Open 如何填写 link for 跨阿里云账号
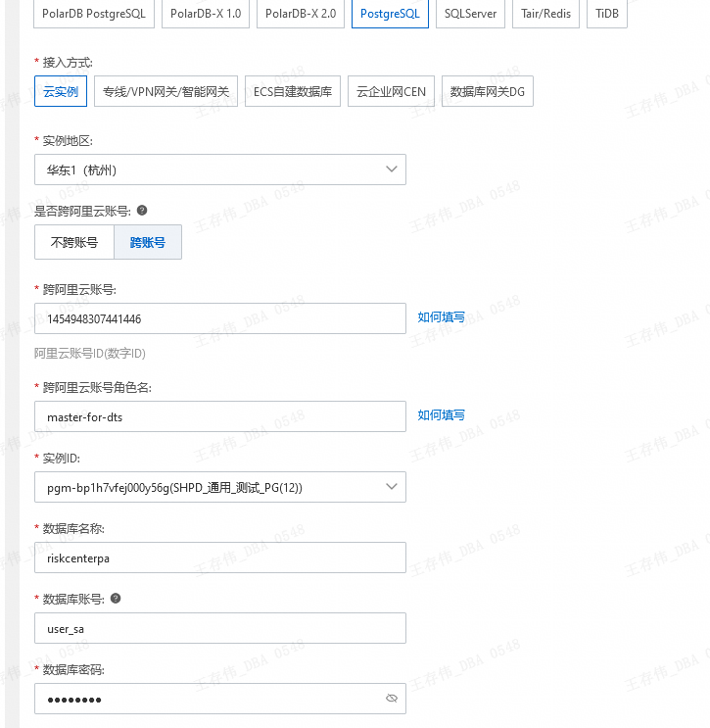The image size is (710, 728). point(442,317)
